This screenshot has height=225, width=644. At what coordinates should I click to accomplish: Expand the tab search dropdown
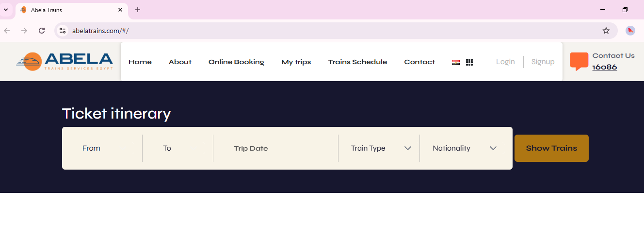6,10
